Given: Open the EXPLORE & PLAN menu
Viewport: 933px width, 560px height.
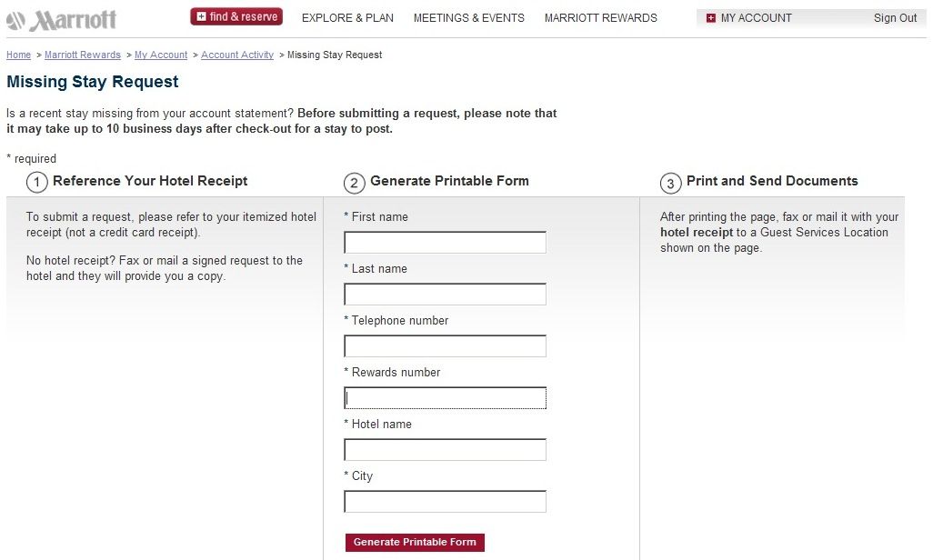Looking at the screenshot, I should pyautogui.click(x=347, y=18).
